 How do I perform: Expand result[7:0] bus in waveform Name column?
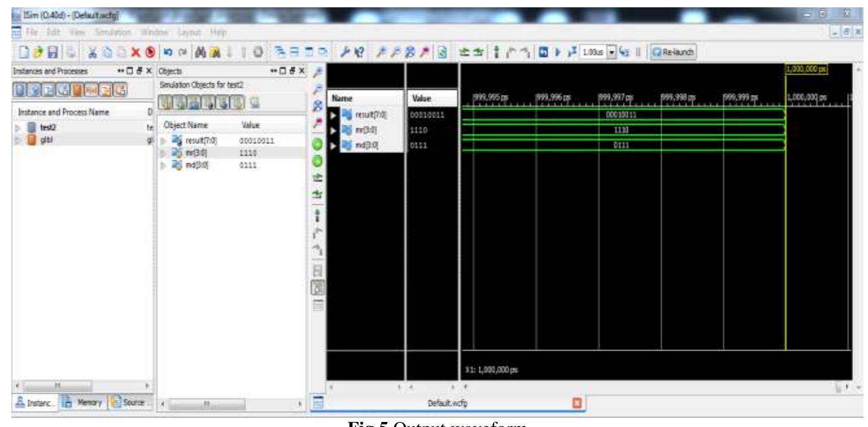[x=334, y=115]
